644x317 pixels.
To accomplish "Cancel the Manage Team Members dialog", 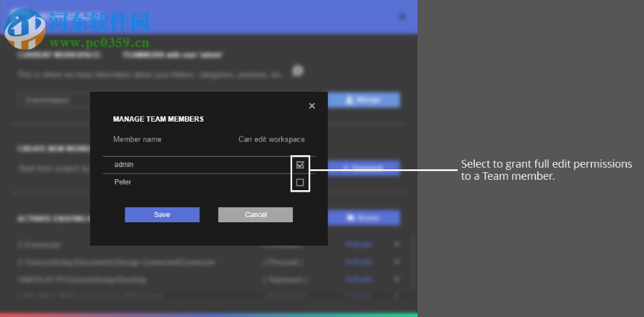I will point(256,215).
